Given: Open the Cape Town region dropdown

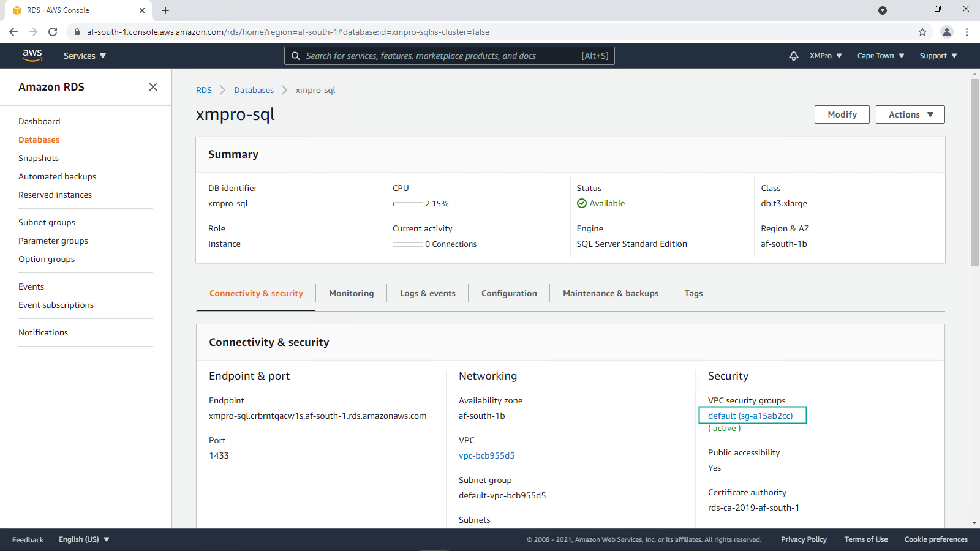Looking at the screenshot, I should pyautogui.click(x=881, y=56).
